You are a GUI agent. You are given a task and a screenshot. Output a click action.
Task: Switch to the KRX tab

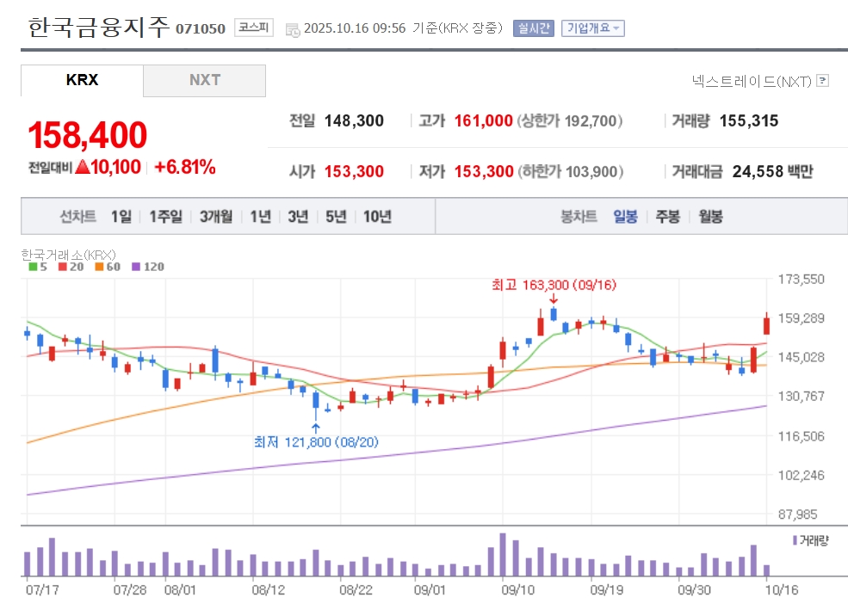(82, 80)
